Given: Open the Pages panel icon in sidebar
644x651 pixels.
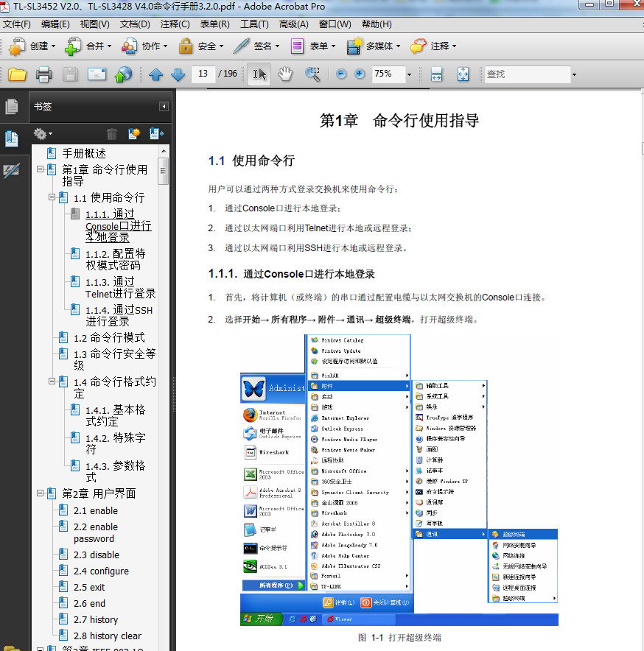Looking at the screenshot, I should coord(12,107).
